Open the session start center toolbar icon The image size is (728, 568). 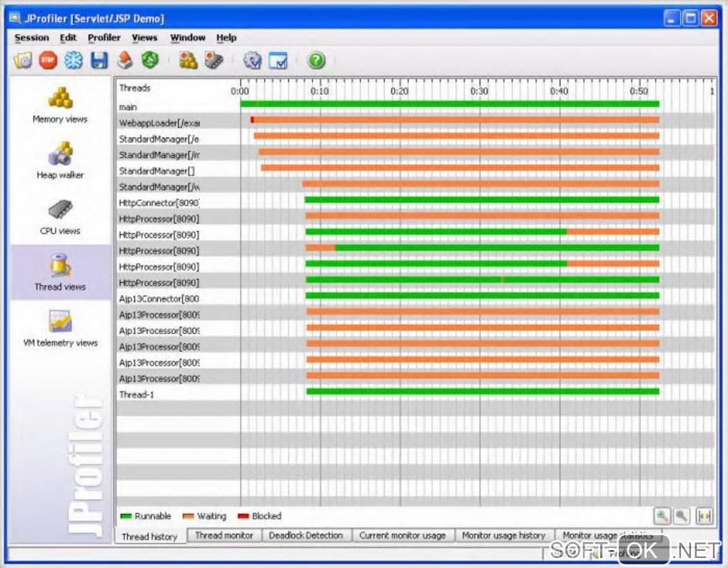pos(23,61)
